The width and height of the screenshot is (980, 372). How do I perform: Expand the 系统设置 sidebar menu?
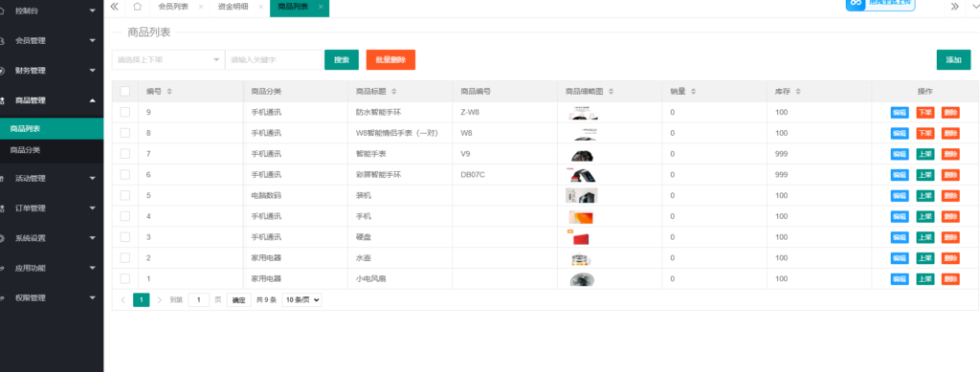pos(52,238)
